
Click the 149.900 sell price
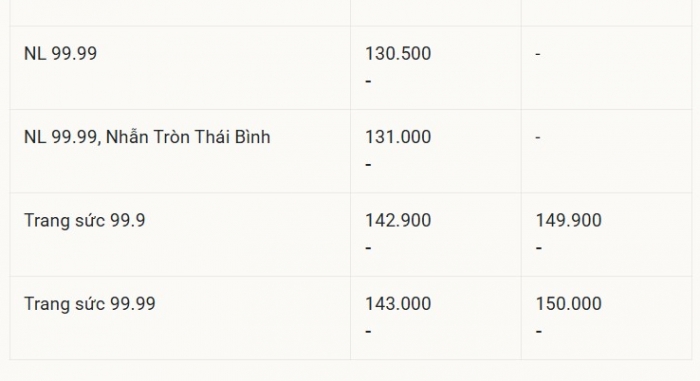coord(569,221)
